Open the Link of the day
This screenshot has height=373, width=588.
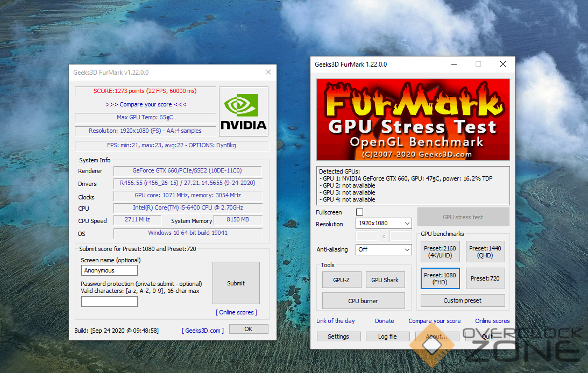coord(335,321)
